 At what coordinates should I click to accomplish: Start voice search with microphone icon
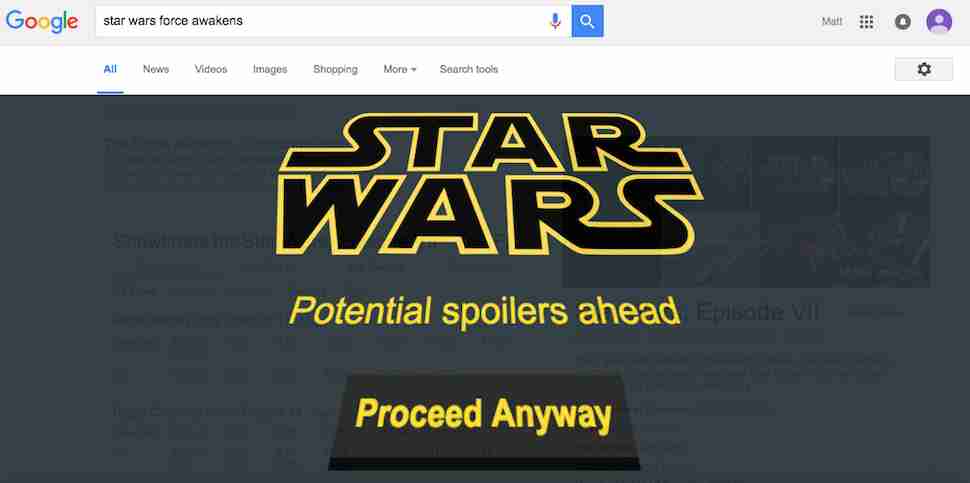point(555,21)
